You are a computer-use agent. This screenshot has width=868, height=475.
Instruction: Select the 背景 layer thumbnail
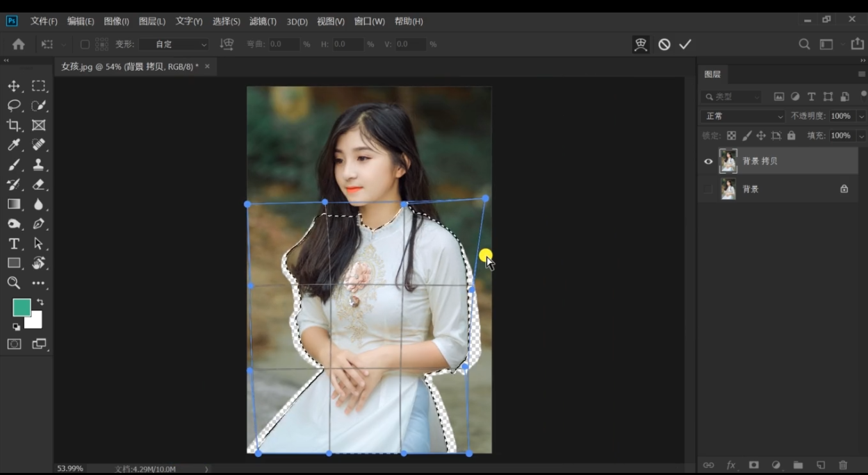pos(728,189)
